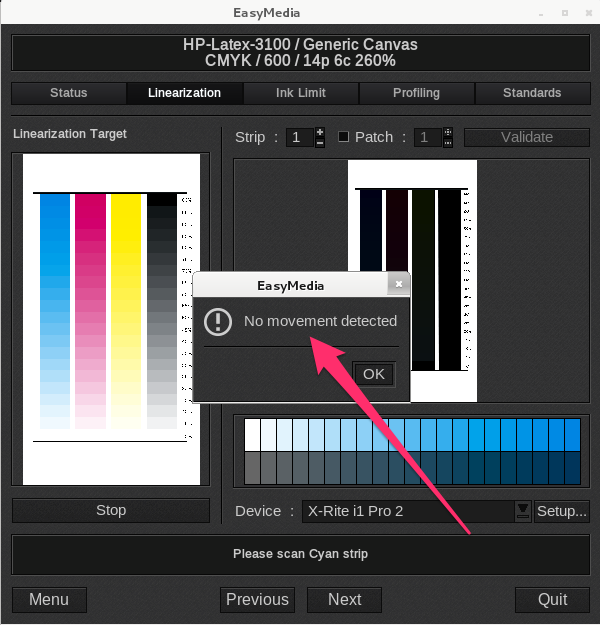Open device Setup... options

[561, 511]
